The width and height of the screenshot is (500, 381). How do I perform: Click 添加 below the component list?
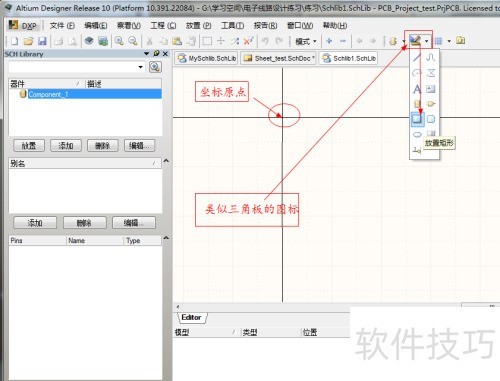pos(66,145)
